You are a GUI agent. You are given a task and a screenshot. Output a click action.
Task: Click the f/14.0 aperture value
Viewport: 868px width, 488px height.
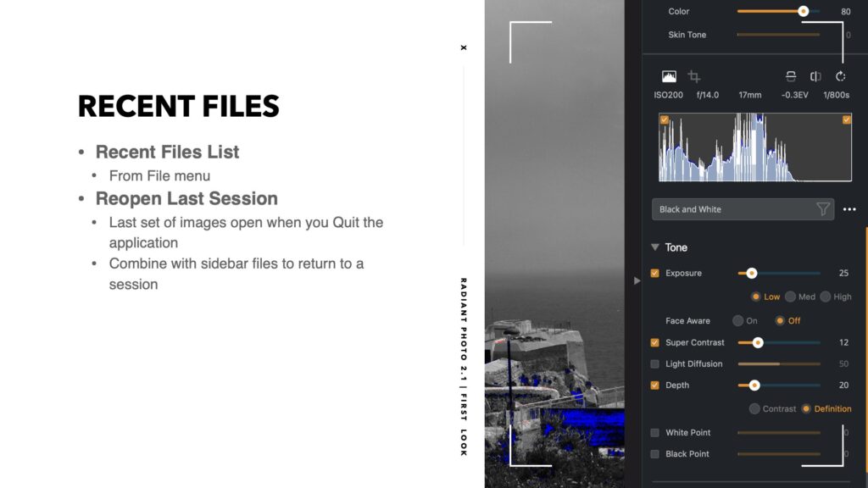pos(708,95)
